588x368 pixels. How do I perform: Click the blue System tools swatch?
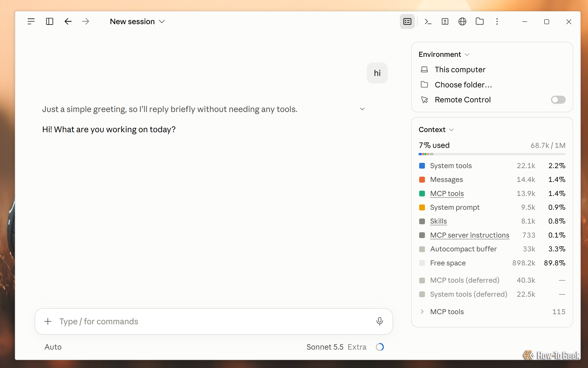point(422,166)
